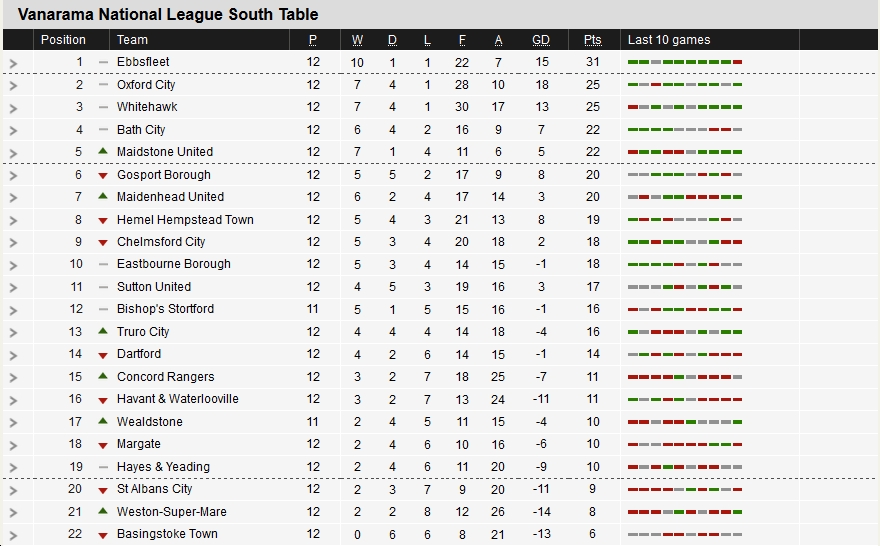Sort by the Pts column header

(593, 40)
